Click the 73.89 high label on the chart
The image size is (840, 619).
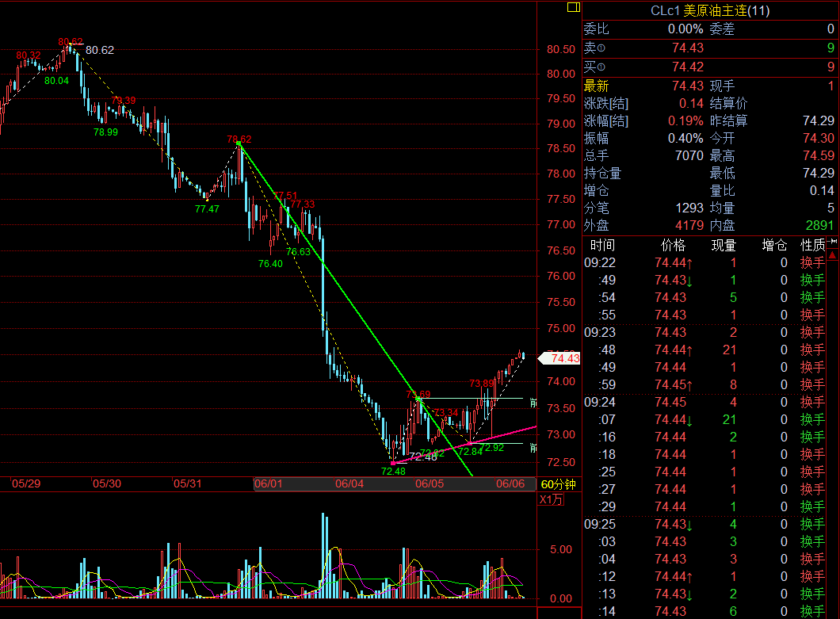[x=481, y=383]
